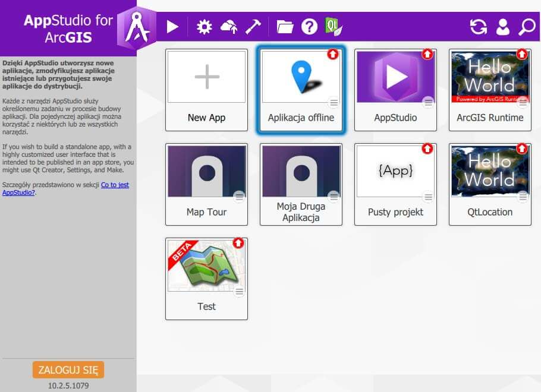Click the update badge on QtLocation
This screenshot has width=541, height=392.
pos(522,148)
